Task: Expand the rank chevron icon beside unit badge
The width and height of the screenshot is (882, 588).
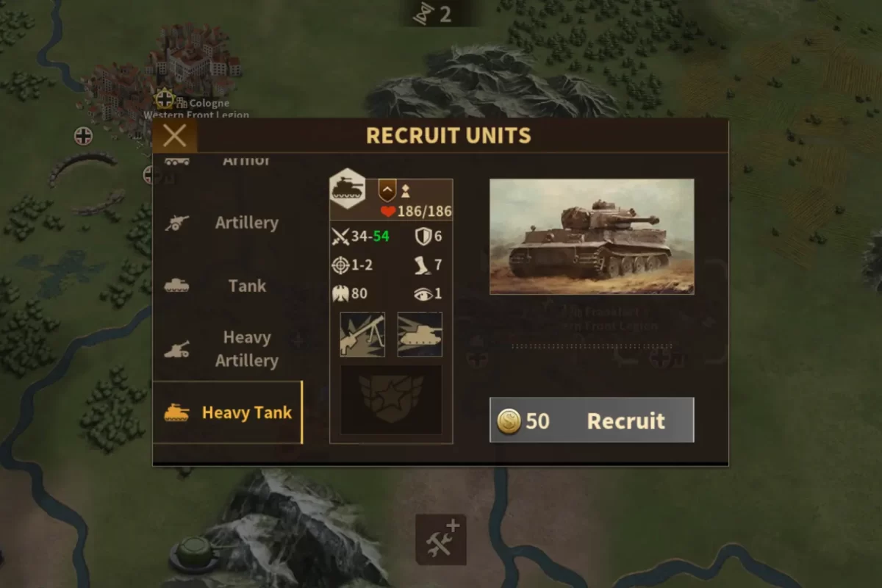Action: (387, 191)
